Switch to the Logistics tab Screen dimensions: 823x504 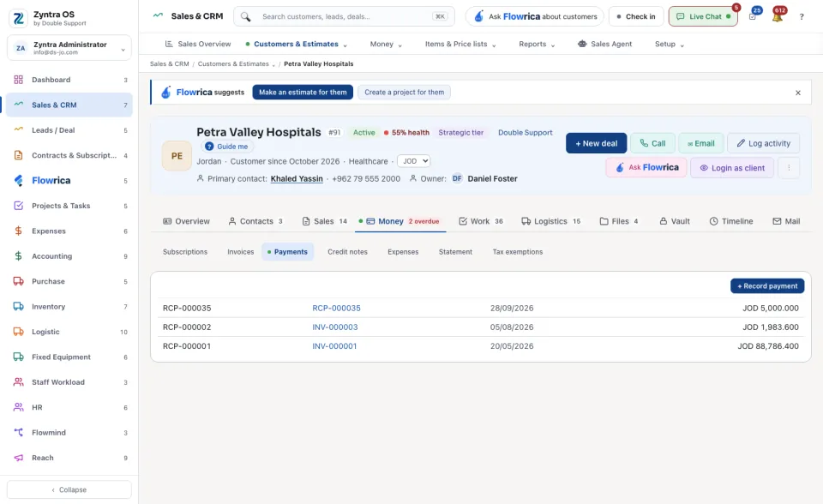550,221
